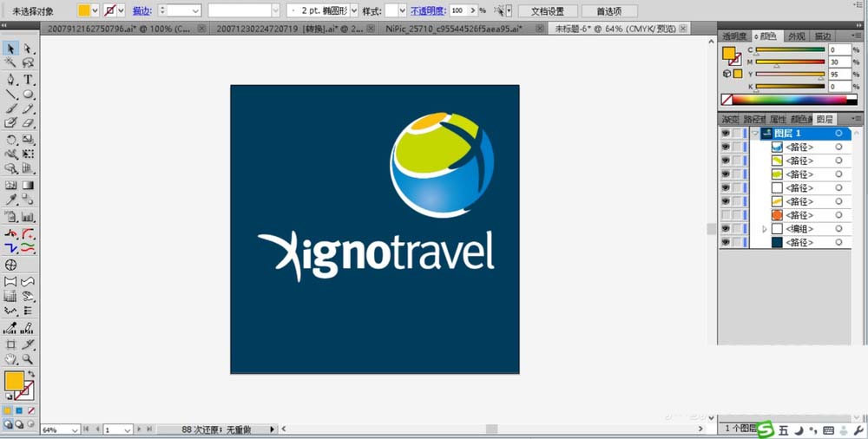
Task: Pick the Lasso tool
Action: tap(28, 63)
